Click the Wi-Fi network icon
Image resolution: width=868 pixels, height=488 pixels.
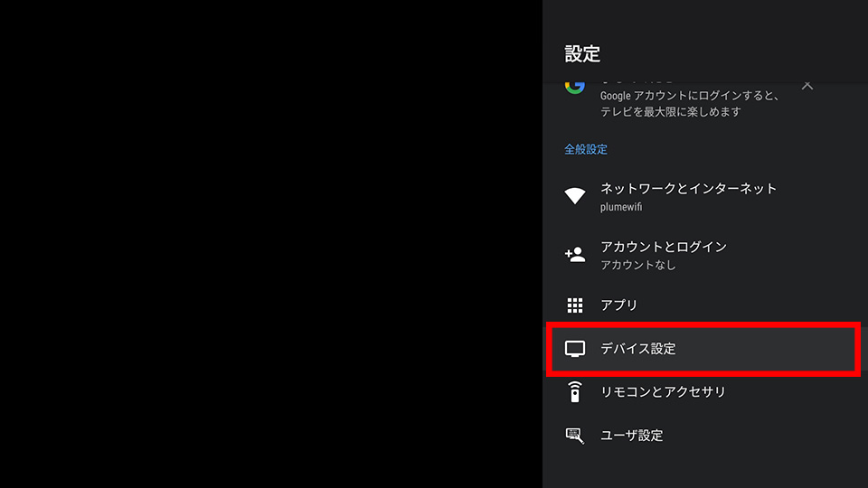(575, 196)
